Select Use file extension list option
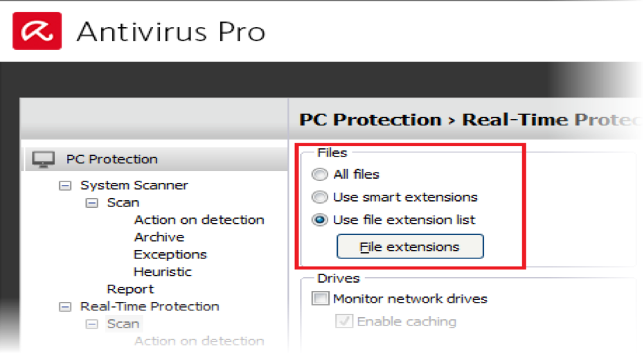Viewport: 644px width, 354px height. (x=319, y=220)
